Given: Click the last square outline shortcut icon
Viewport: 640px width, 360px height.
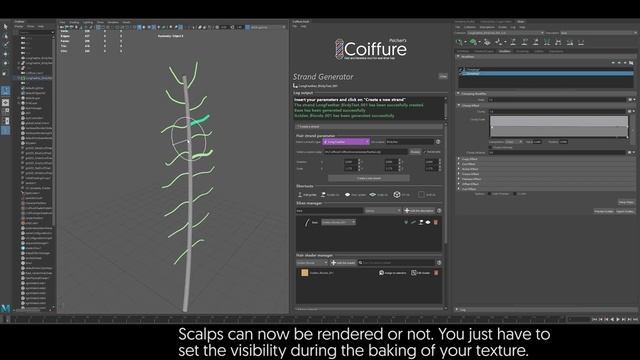Looking at the screenshot, I should click(x=421, y=195).
